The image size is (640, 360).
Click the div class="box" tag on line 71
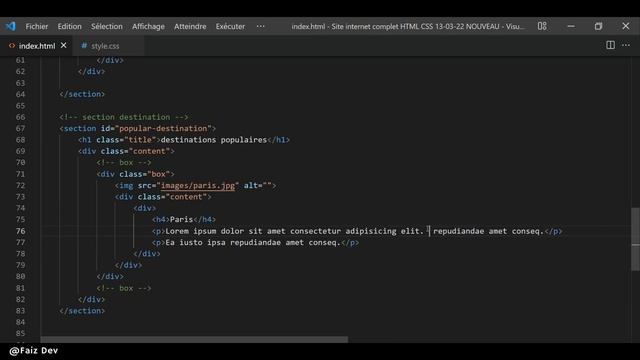[x=136, y=174]
